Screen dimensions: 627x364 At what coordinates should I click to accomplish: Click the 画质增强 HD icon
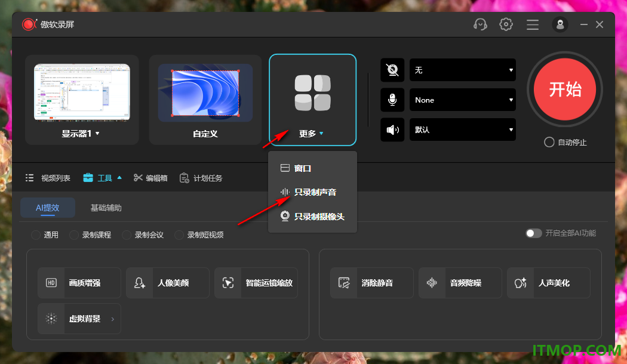pos(51,283)
